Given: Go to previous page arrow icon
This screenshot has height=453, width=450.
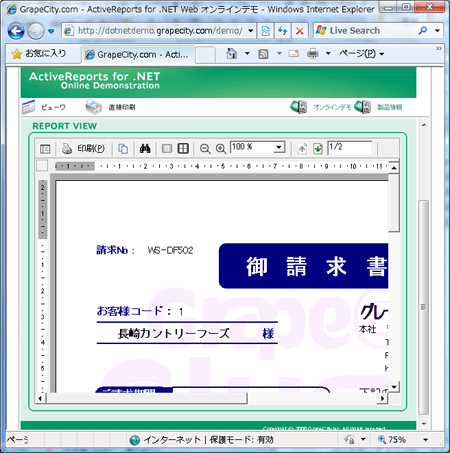Looking at the screenshot, I should pos(302,149).
